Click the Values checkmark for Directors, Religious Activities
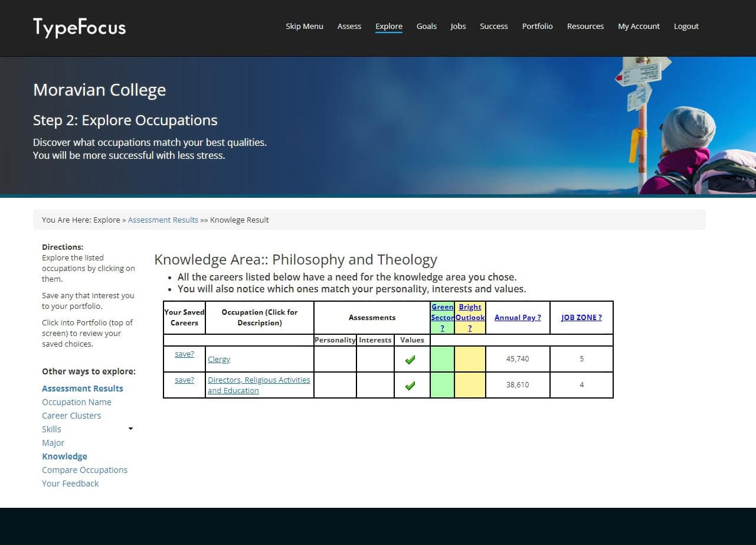Image resolution: width=756 pixels, height=545 pixels. pos(410,386)
